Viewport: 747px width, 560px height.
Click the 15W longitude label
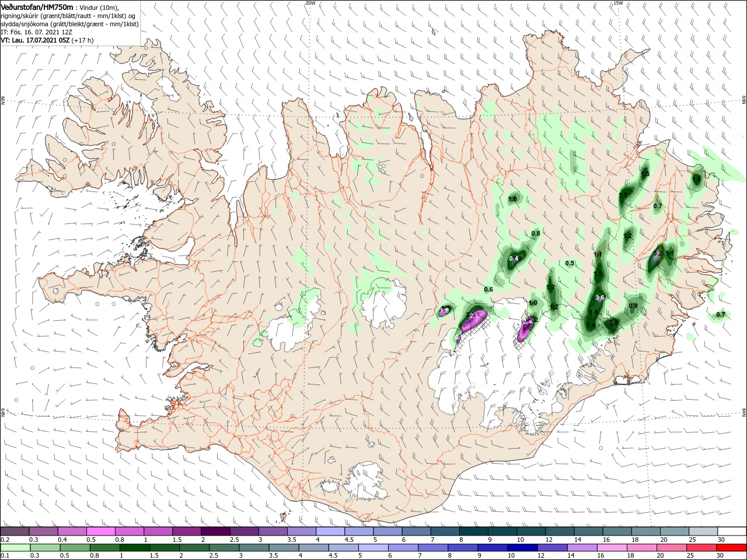618,3
